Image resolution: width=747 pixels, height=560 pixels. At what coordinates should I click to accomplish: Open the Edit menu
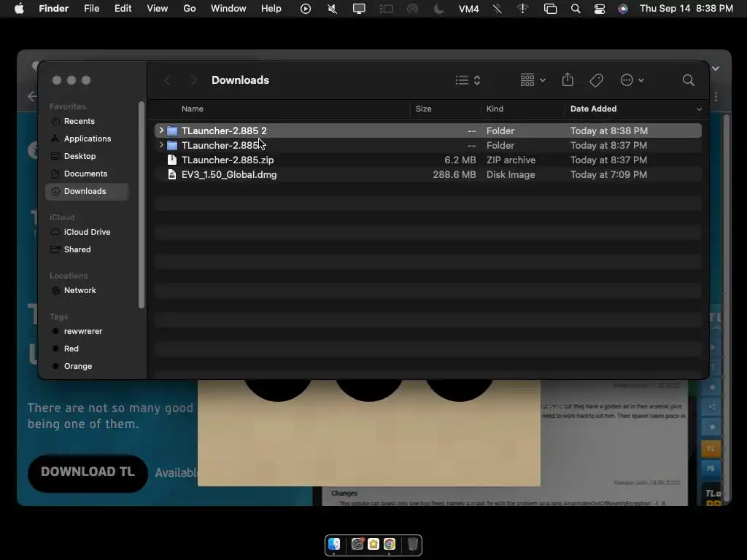(123, 9)
